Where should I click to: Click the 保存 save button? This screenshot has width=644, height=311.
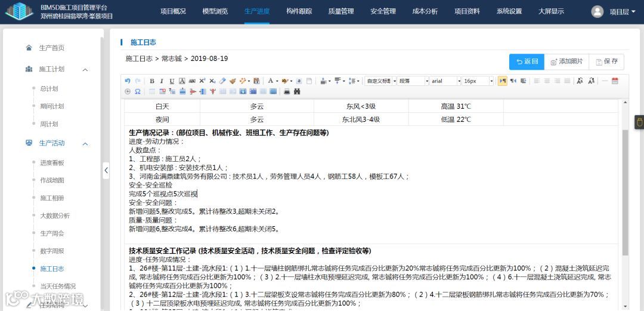click(x=606, y=61)
